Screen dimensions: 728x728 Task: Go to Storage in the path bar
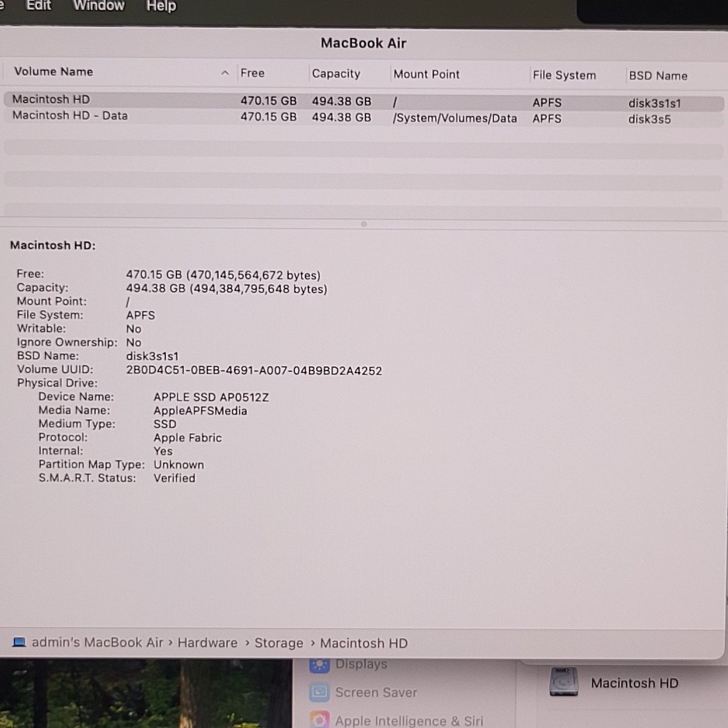(279, 643)
